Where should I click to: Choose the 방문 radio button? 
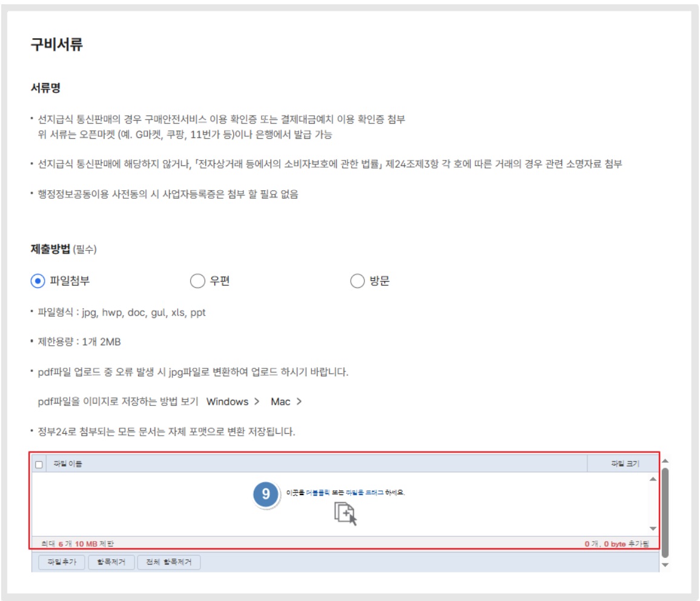[x=357, y=281]
